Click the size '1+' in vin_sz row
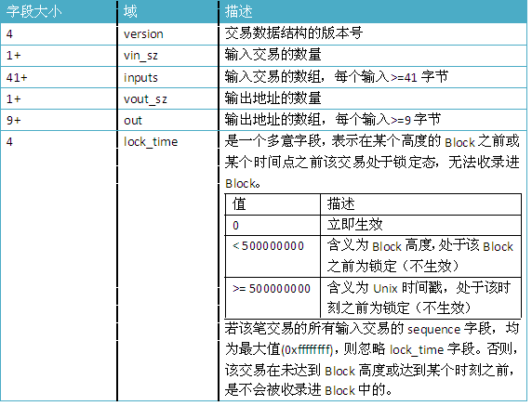The width and height of the screenshot is (532, 406). coord(14,55)
